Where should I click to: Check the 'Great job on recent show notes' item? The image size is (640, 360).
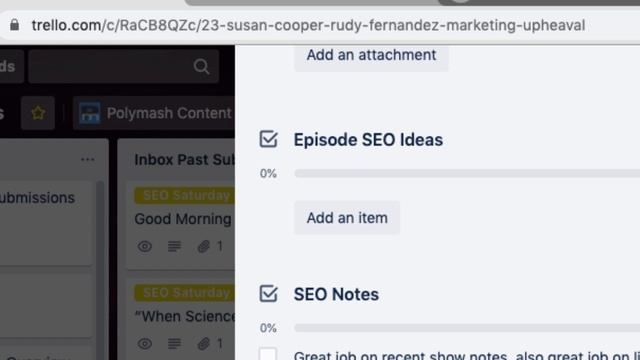click(x=268, y=354)
